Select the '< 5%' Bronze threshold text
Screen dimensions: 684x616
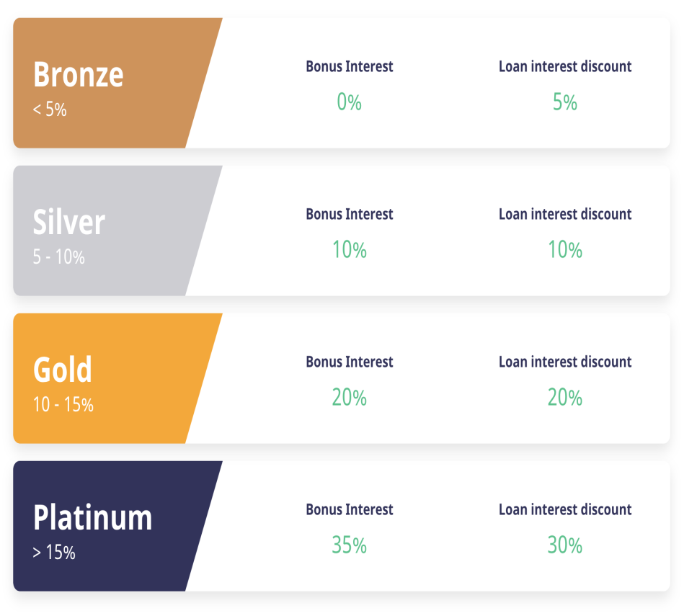pos(50,110)
